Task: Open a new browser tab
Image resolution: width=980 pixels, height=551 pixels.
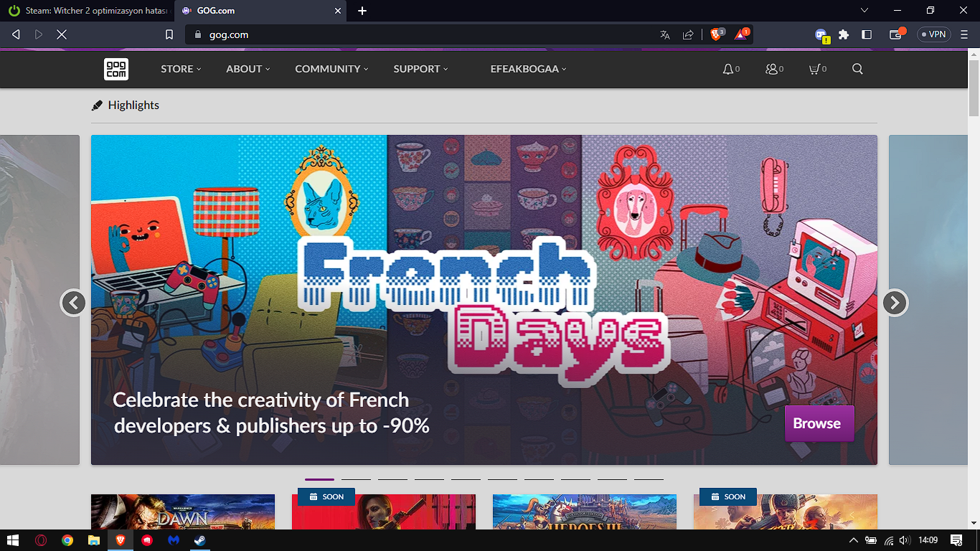Action: (362, 11)
